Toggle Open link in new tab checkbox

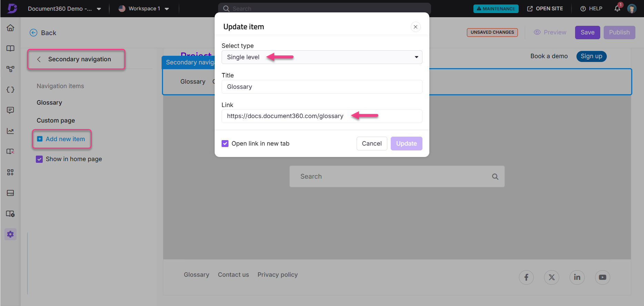(225, 144)
